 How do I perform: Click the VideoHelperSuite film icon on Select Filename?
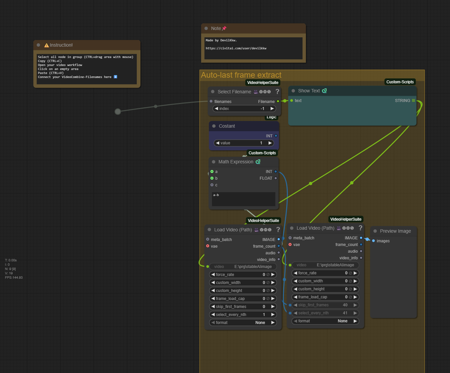pyautogui.click(x=256, y=92)
